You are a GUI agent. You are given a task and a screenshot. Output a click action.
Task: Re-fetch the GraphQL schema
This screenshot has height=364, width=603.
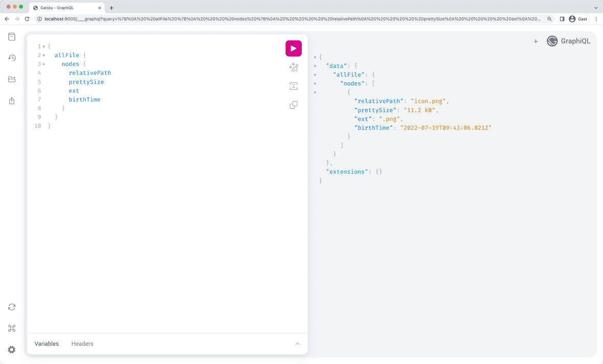pyautogui.click(x=12, y=307)
